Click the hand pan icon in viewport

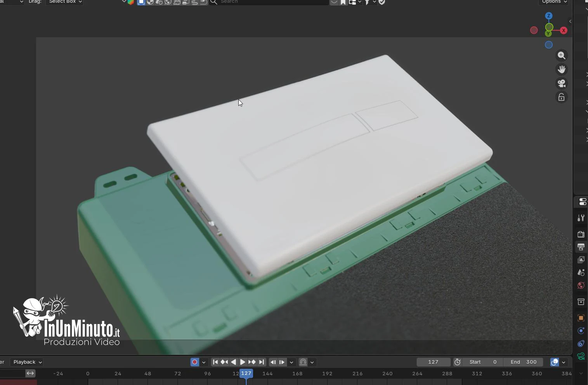click(x=562, y=69)
